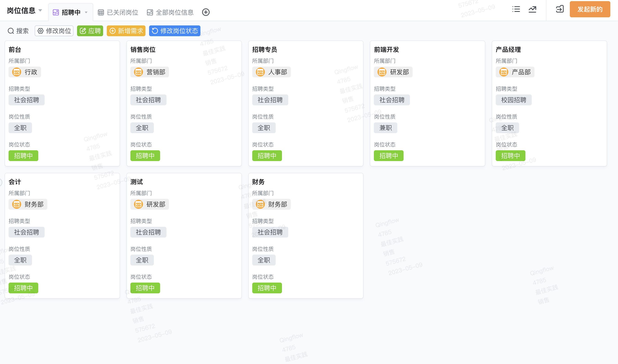618x364 pixels.
Task: Click 招聘中 status in 产品经理 card
Action: tap(510, 156)
